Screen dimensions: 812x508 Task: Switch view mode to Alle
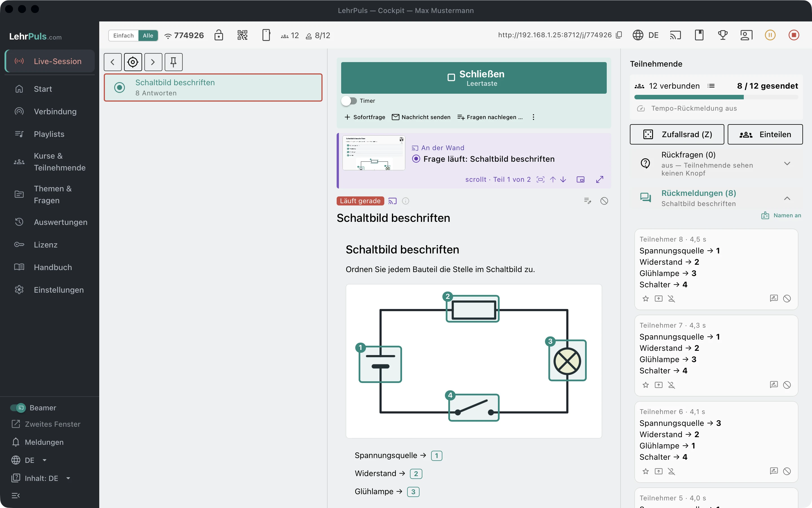pyautogui.click(x=148, y=36)
